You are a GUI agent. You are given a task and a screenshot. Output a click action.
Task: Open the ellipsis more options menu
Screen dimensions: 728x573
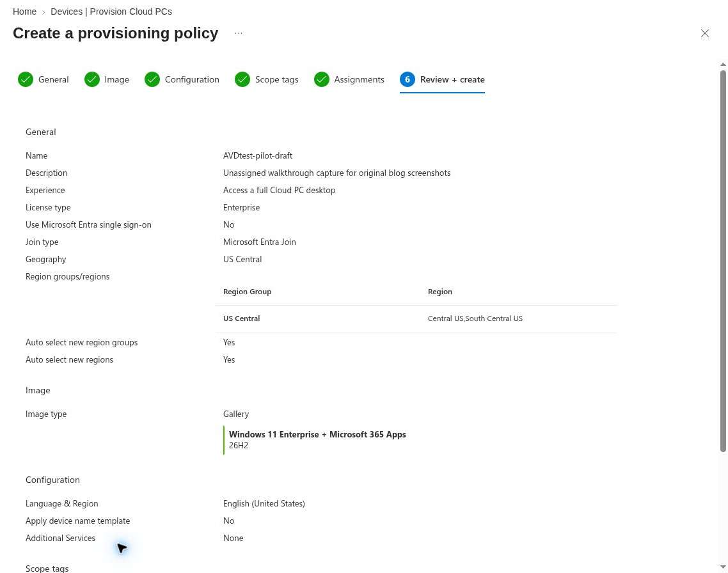point(239,33)
